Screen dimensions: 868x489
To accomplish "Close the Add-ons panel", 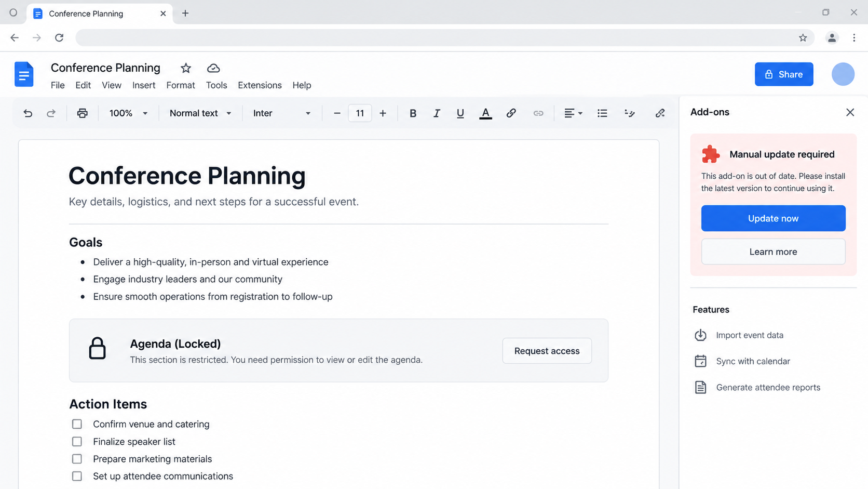I will [x=850, y=112].
